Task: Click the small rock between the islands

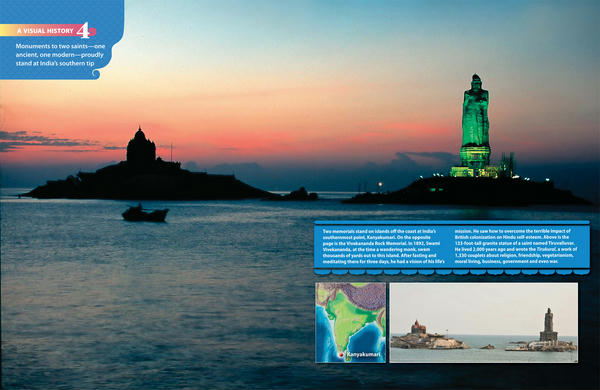Action: click(x=301, y=194)
